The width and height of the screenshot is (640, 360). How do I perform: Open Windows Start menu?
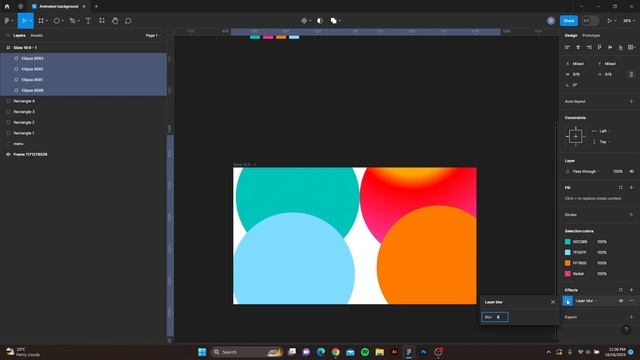(202, 352)
